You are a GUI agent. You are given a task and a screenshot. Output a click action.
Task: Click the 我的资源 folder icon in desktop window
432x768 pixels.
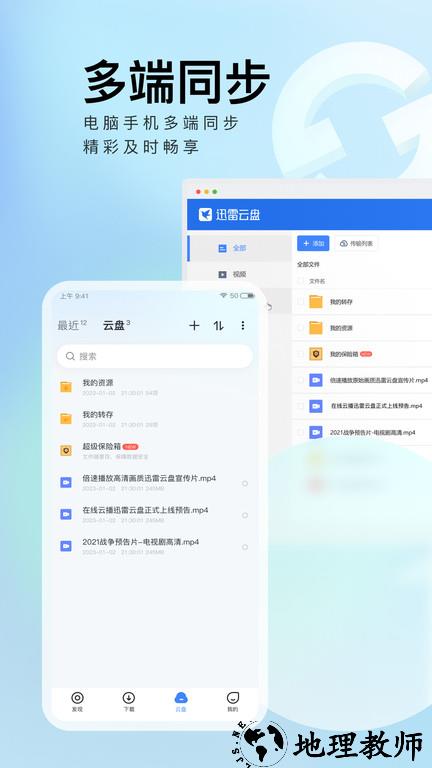(316, 328)
